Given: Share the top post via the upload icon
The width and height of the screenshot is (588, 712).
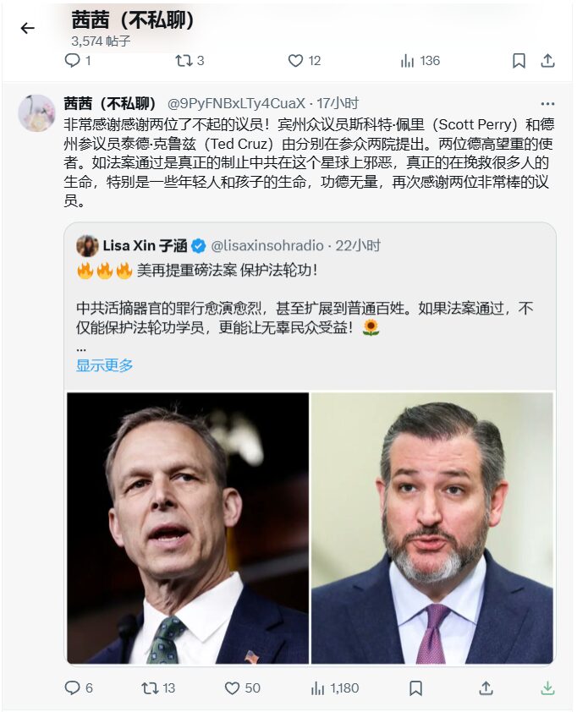Looking at the screenshot, I should [x=547, y=60].
